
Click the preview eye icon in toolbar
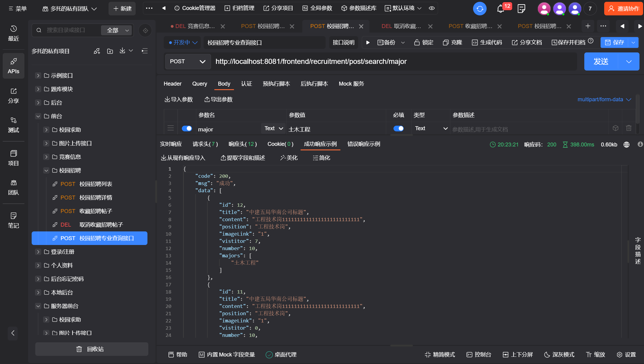[x=431, y=8]
